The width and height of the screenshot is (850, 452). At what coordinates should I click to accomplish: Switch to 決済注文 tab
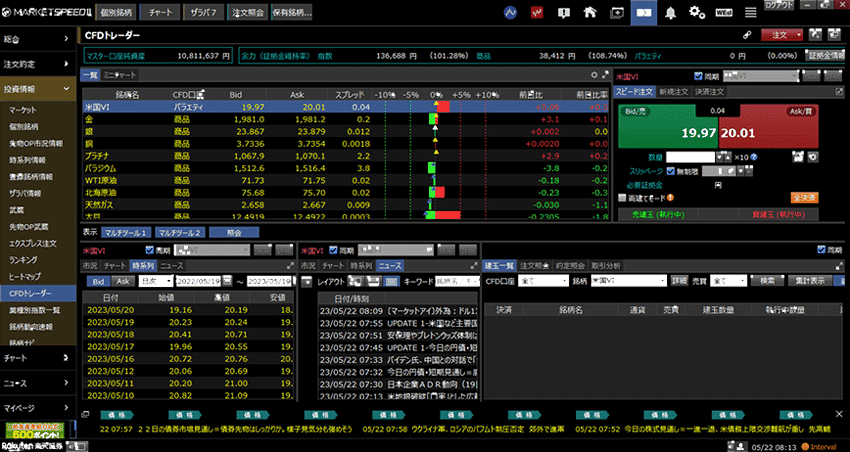pos(710,92)
